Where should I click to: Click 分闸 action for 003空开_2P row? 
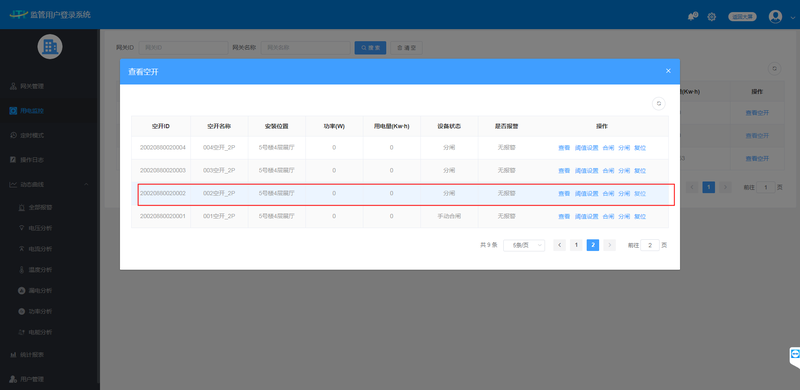click(x=624, y=171)
